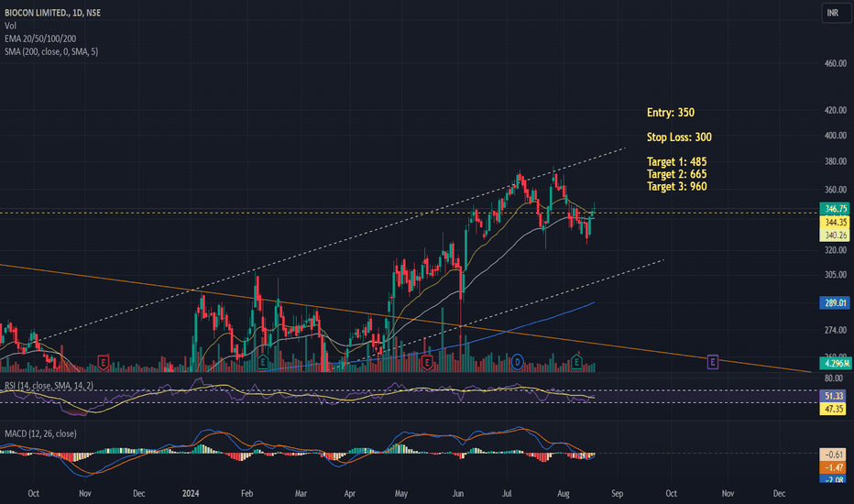Click the 47.35 RSI average label

coord(835,410)
